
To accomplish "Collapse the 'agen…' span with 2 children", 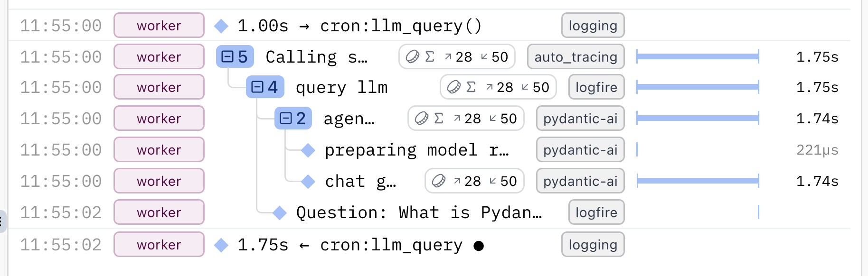I will pos(286,119).
